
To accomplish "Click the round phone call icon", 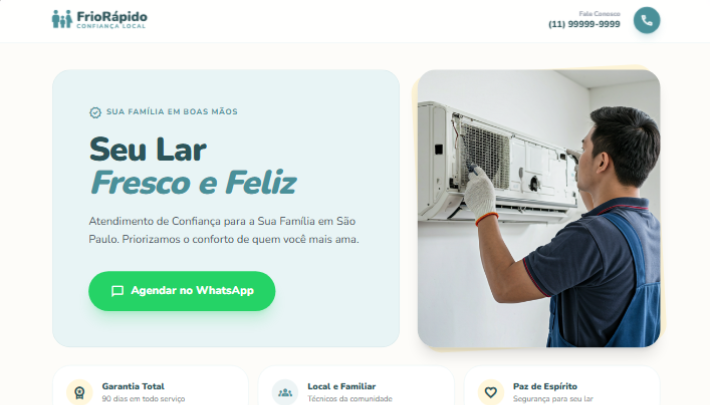I will 646,20.
